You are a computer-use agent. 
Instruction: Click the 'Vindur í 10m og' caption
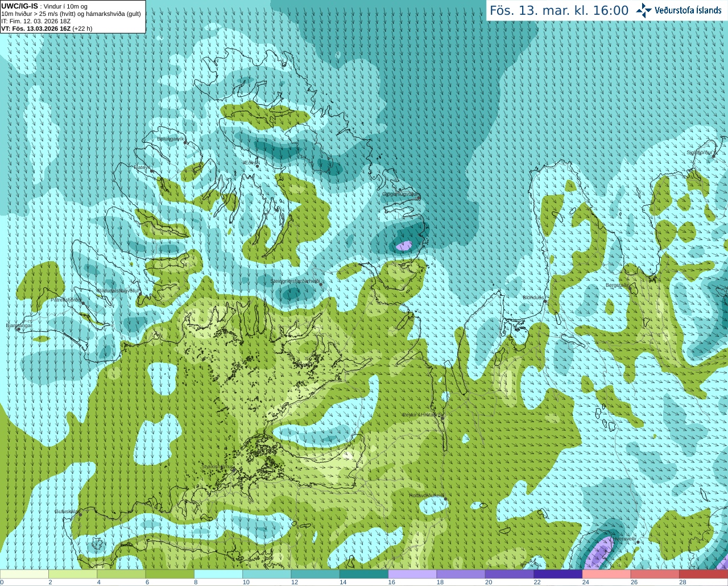[x=65, y=6]
